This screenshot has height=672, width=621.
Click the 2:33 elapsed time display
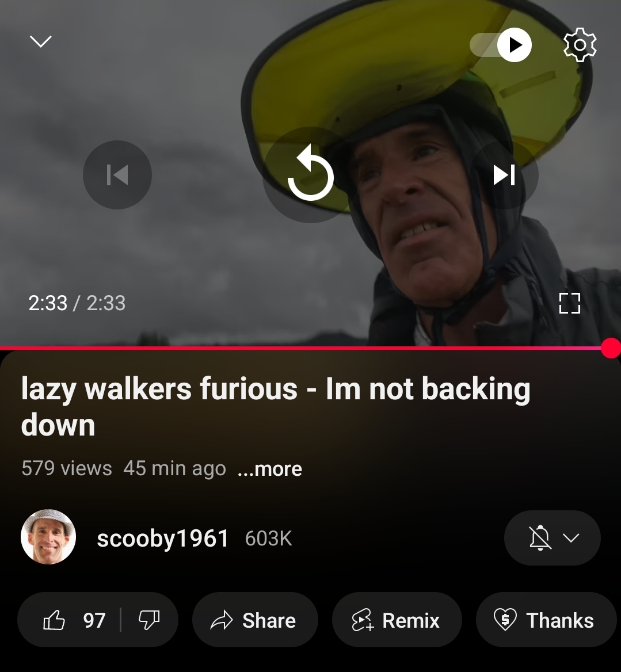click(48, 303)
